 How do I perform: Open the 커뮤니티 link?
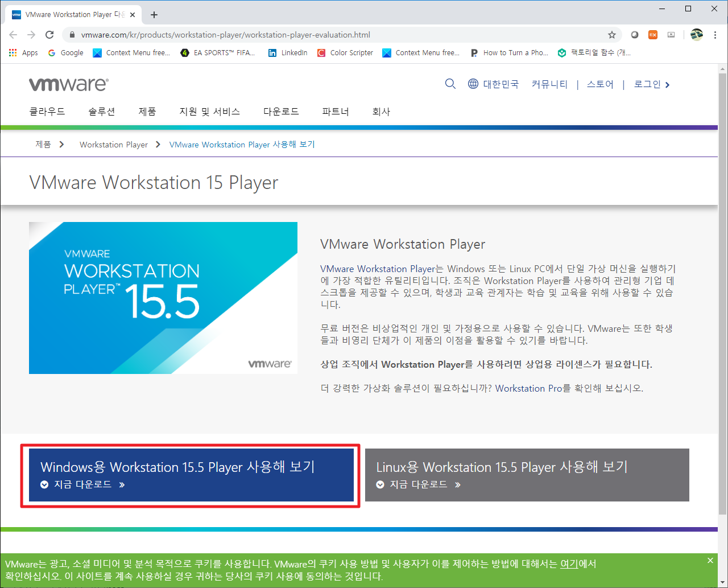549,84
